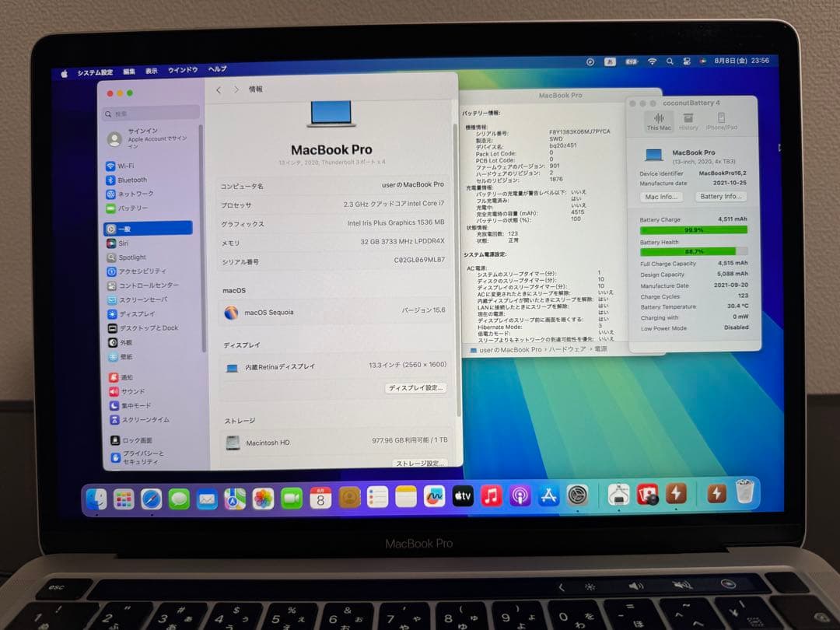Launch Podcasts from the Dock
The height and width of the screenshot is (630, 840).
(x=520, y=495)
